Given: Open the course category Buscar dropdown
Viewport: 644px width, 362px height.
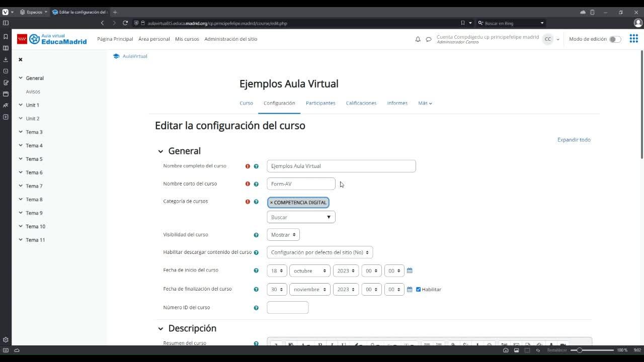Looking at the screenshot, I should pos(301,217).
